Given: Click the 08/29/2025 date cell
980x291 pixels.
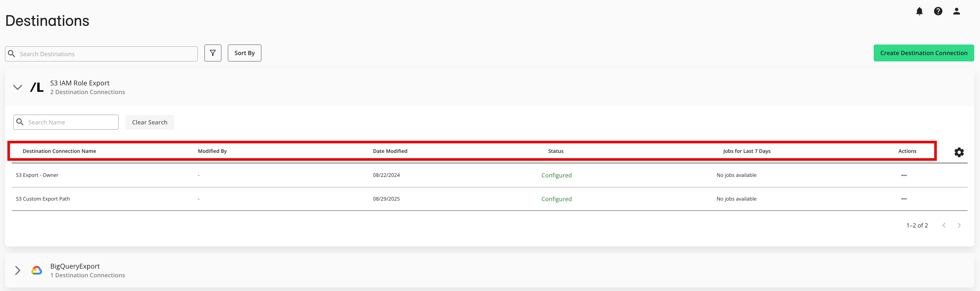Looking at the screenshot, I should click(x=386, y=199).
